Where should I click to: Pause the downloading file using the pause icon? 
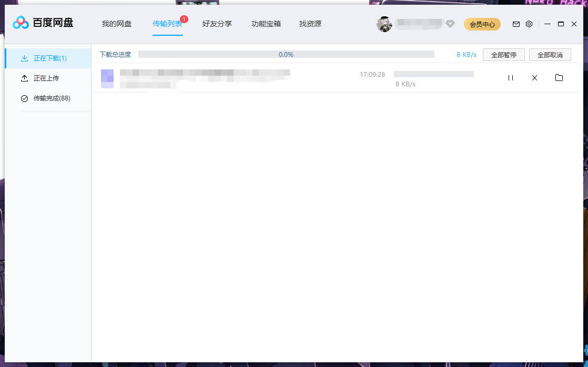click(x=510, y=77)
